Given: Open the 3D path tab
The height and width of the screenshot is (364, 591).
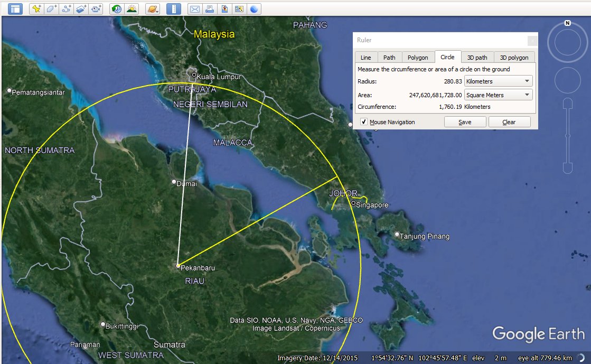Looking at the screenshot, I should click(477, 58).
